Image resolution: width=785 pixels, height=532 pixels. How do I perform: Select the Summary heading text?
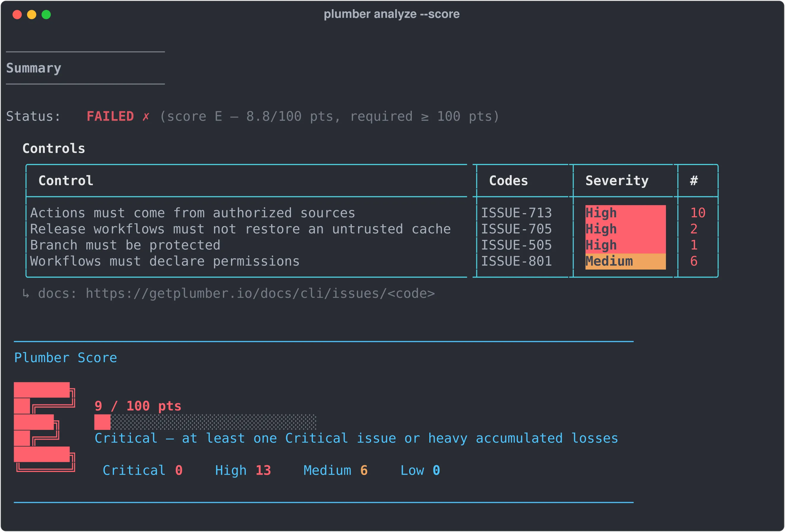[34, 68]
